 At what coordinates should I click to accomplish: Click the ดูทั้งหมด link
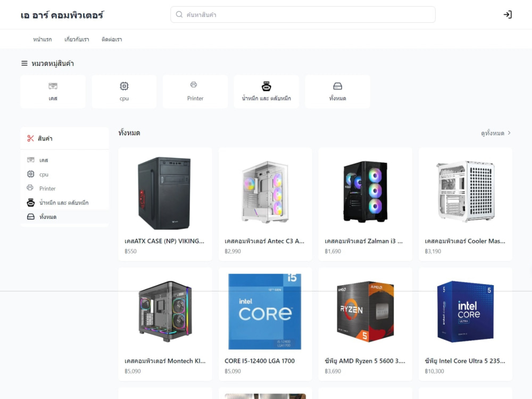click(x=492, y=133)
